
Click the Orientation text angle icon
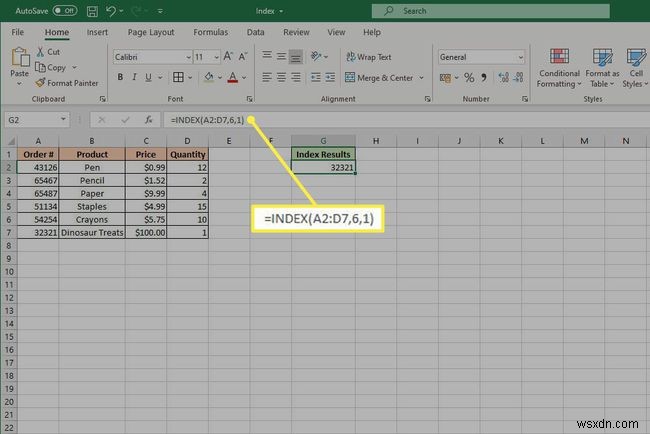tap(316, 56)
